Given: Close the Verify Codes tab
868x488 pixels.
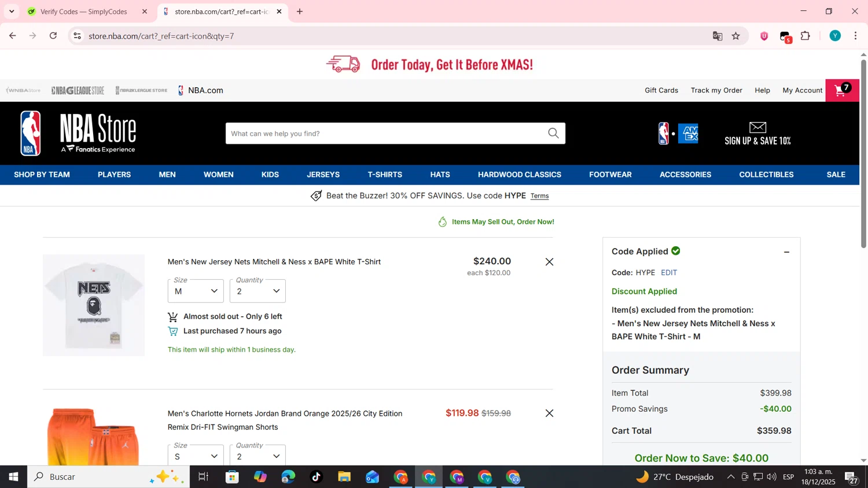Looking at the screenshot, I should coord(145,12).
